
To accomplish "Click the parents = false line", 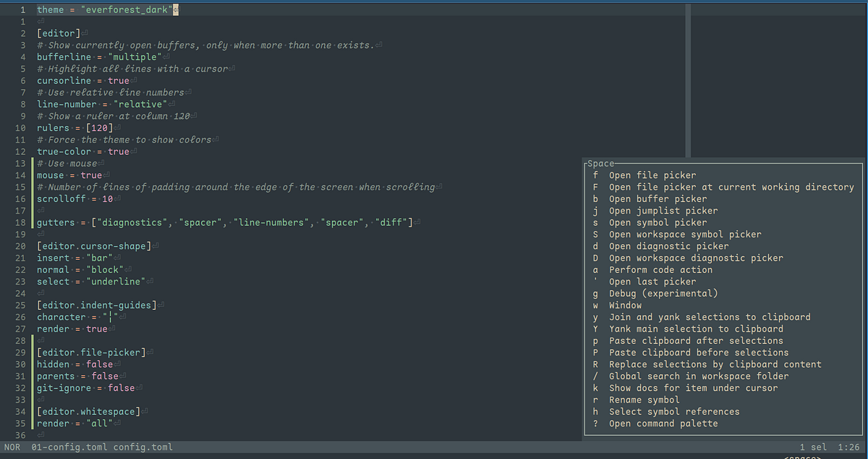I will point(77,376).
